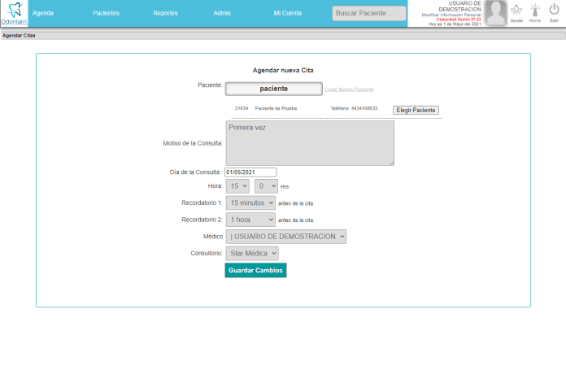
Task: Open the Admin menu
Action: point(222,13)
